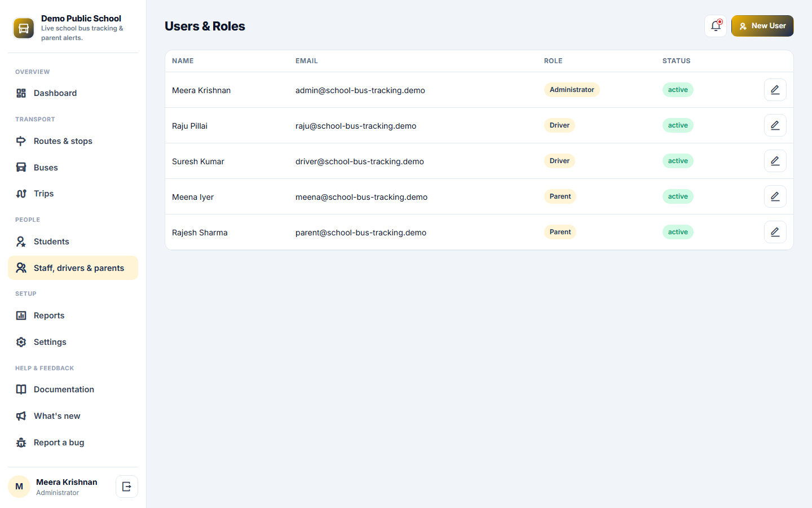Click Rajesh Sharma's active status badge
Screen dimensions: 812x508
(678, 232)
